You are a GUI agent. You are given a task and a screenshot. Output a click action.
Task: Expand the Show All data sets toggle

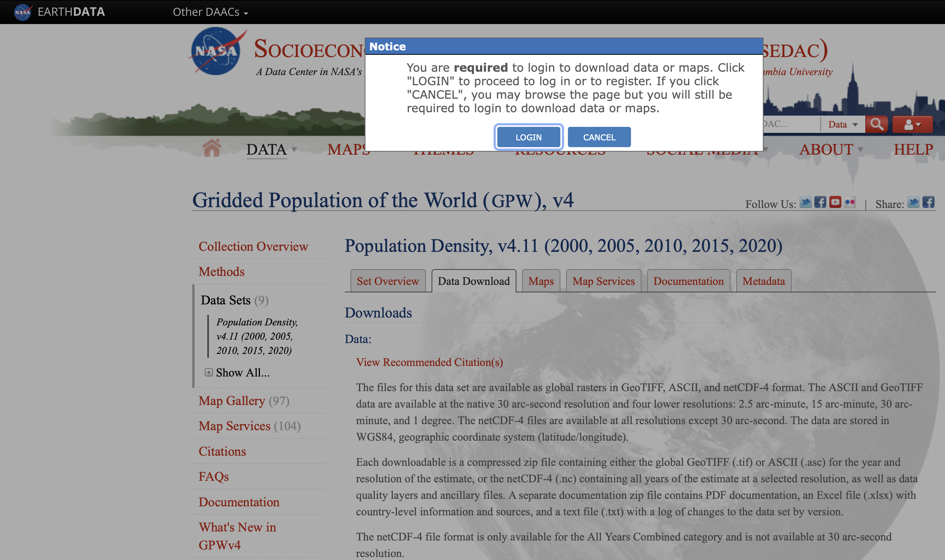(209, 372)
